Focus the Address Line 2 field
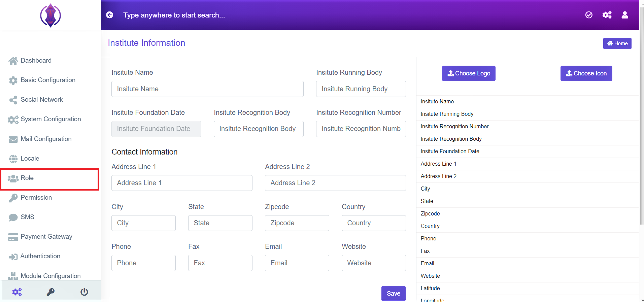644x302 pixels. [335, 183]
